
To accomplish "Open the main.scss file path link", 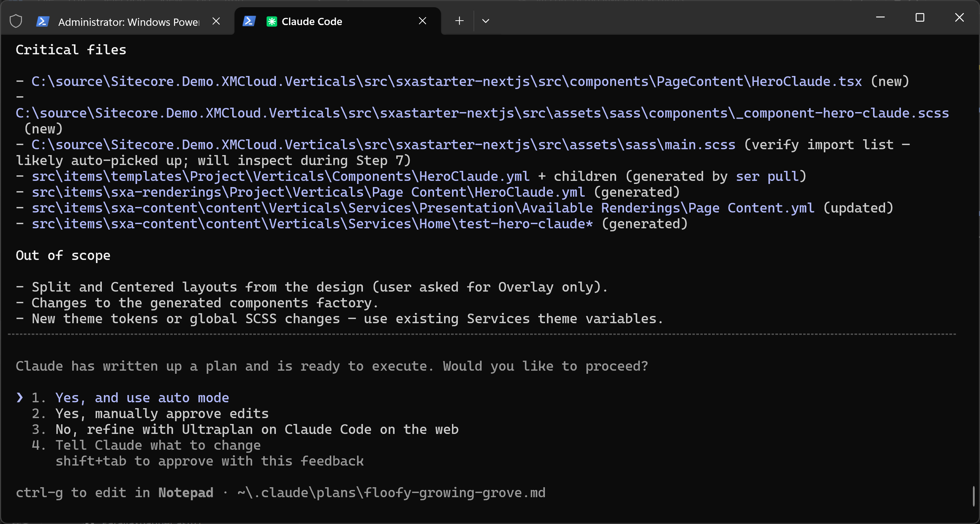I will [383, 144].
